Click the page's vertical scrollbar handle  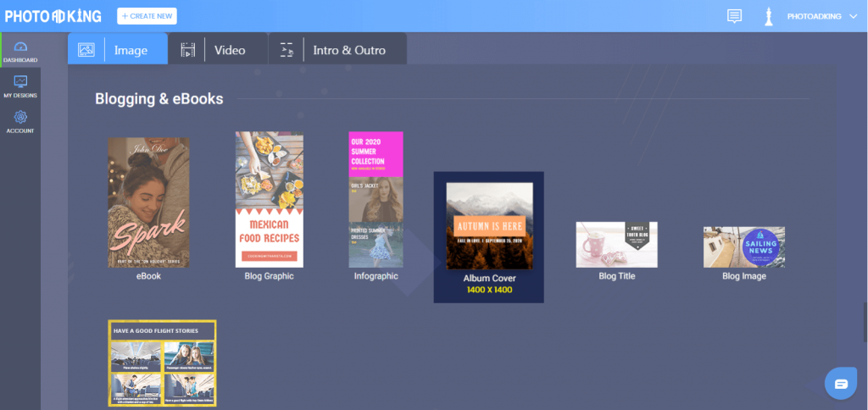pos(865,321)
